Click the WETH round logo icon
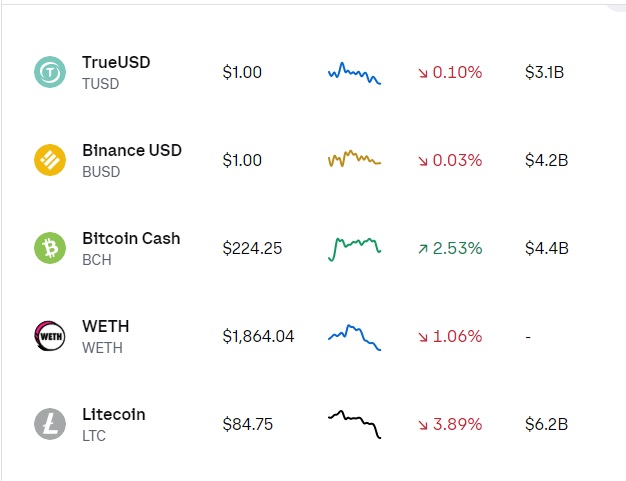This screenshot has height=481, width=626. coord(50,336)
